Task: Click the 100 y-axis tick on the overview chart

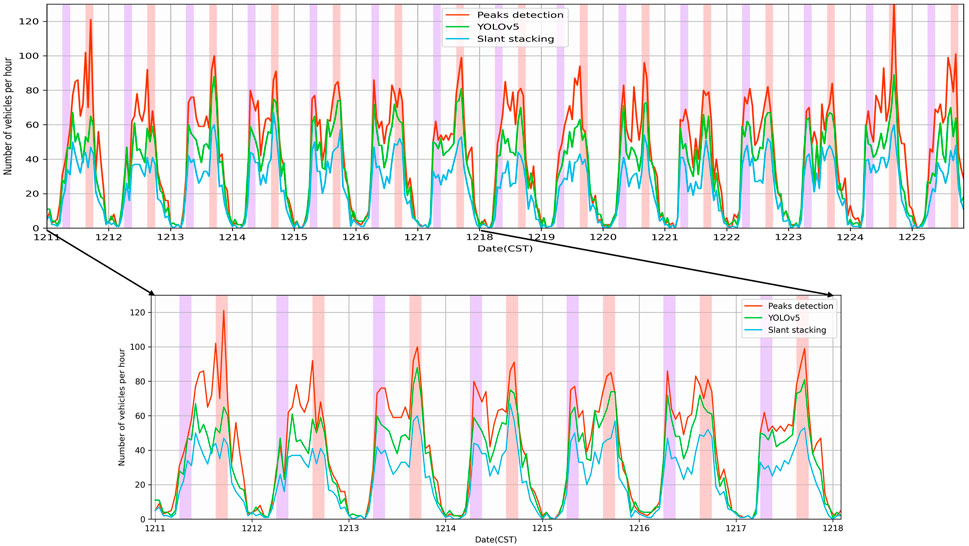Action: [30, 56]
